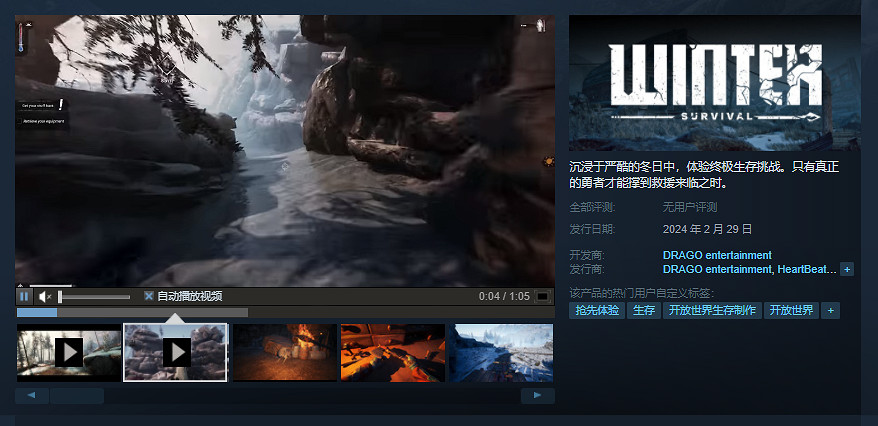Viewport: 878px width, 426px height.
Task: Unmute the video with the speaker icon
Action: coord(44,296)
